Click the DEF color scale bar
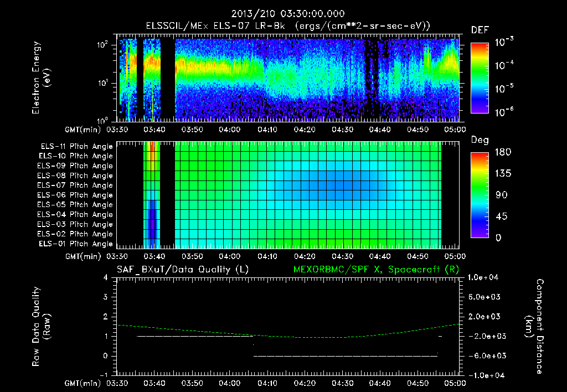The image size is (567, 392). coord(480,78)
